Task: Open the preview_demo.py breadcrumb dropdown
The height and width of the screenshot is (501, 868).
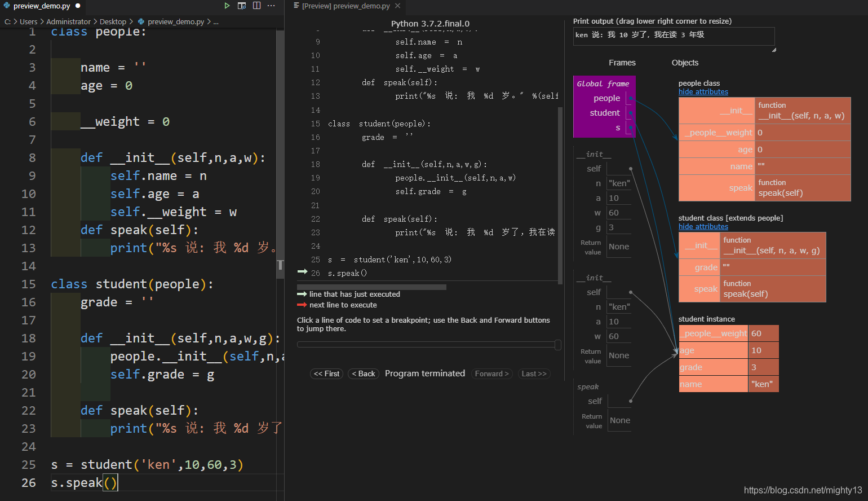Action: coord(176,21)
